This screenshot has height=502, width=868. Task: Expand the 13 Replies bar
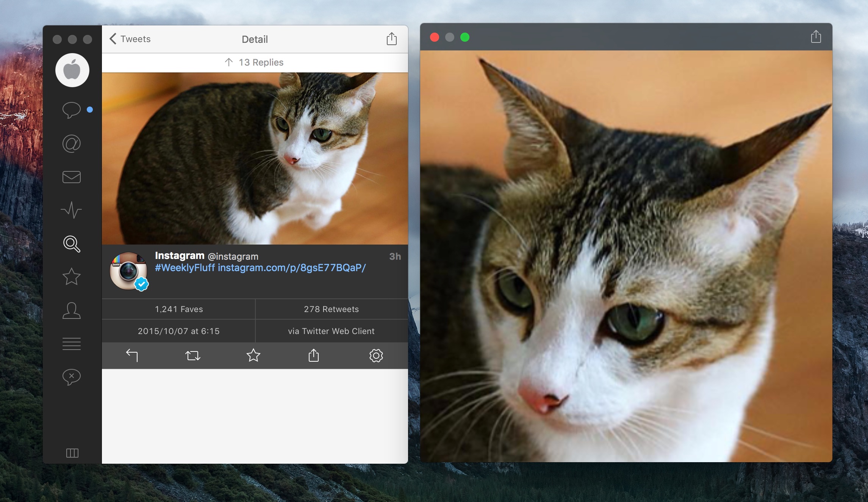click(x=255, y=63)
